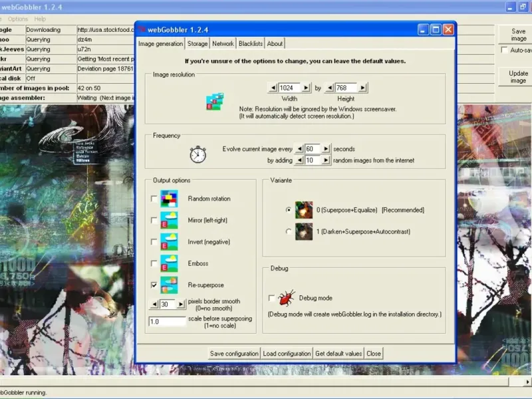The image size is (532, 399).
Task: Click Get default values button
Action: [338, 354]
